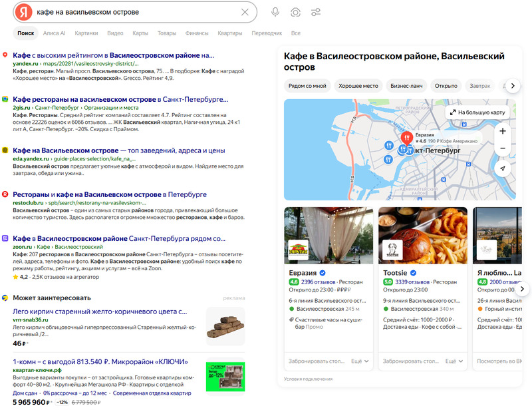Zoom in on the map
The height and width of the screenshot is (416, 532).
[503, 131]
